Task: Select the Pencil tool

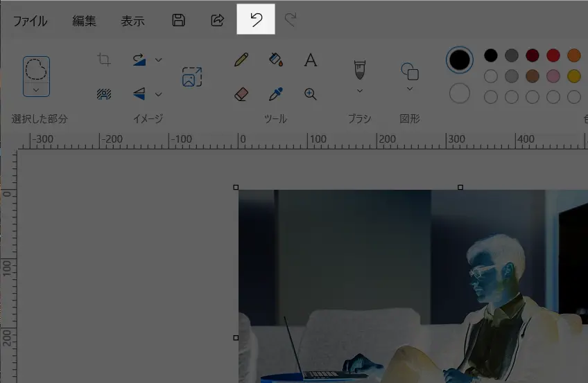Action: (x=241, y=60)
